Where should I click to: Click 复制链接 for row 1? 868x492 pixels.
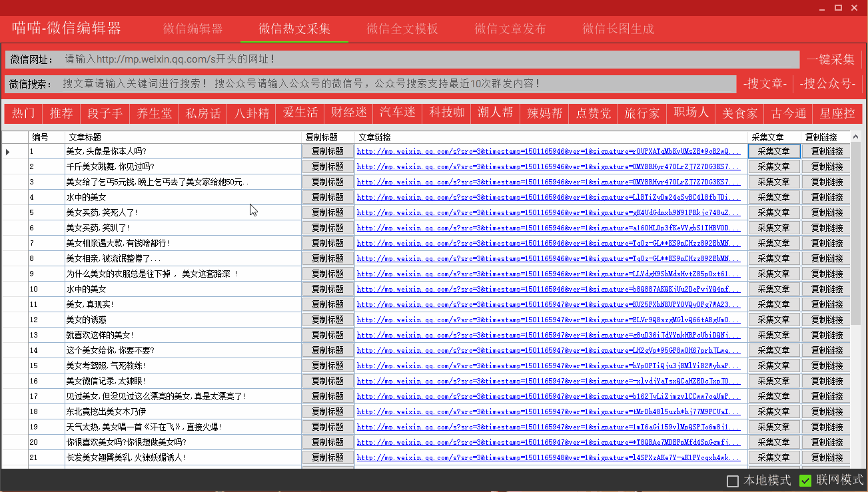(827, 151)
